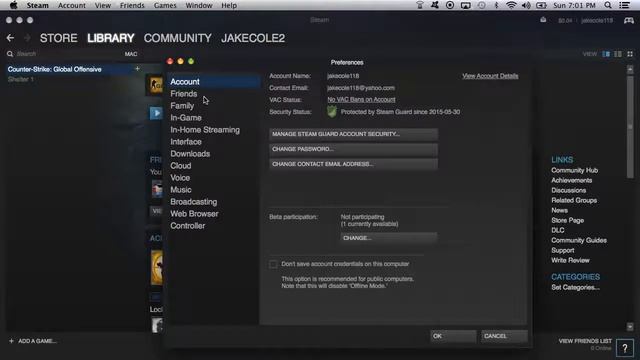This screenshot has width=640, height=360.
Task: Click Manage Steam Guard Account Security button
Action: pyautogui.click(x=353, y=134)
